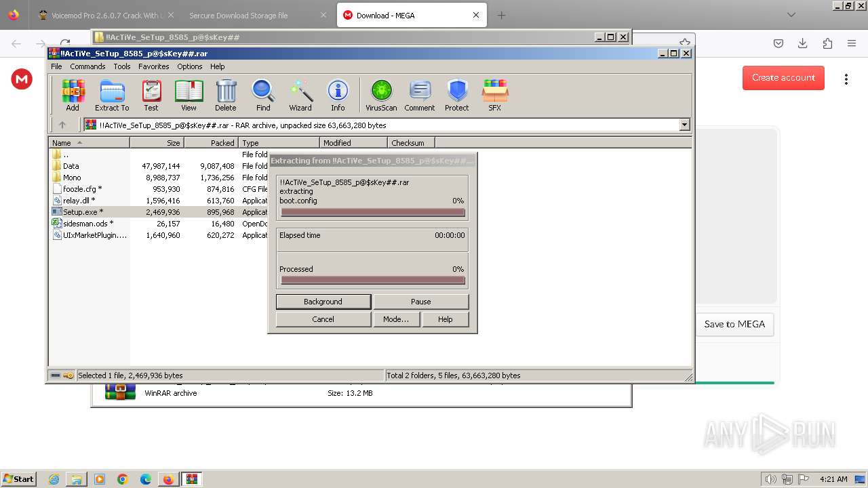
Task: Click the Find magnifier icon
Action: [x=263, y=95]
